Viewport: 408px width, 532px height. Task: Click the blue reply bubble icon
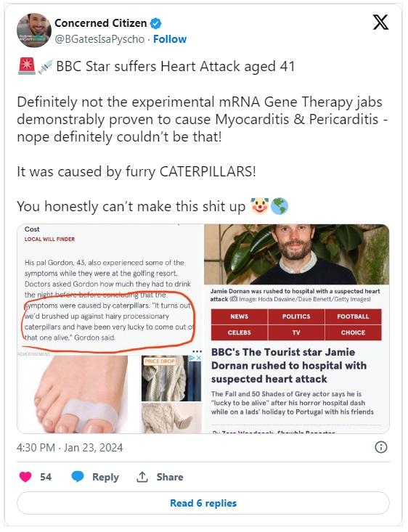[x=78, y=477]
